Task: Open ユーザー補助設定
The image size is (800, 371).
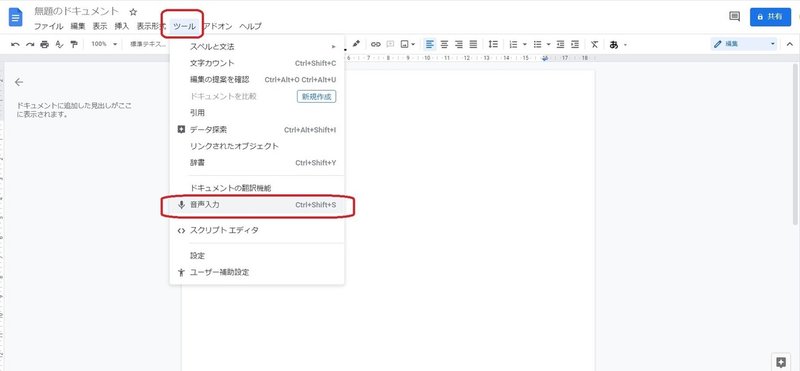Action: (x=257, y=272)
